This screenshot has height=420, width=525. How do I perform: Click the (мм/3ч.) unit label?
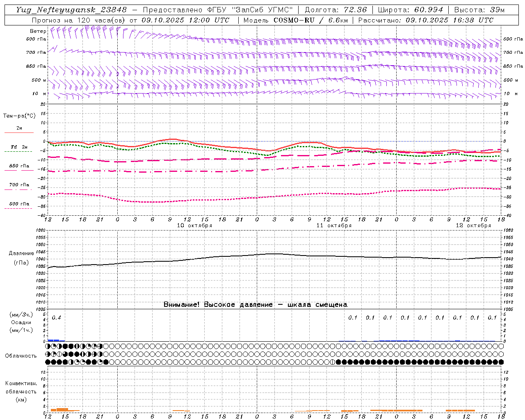point(21,315)
